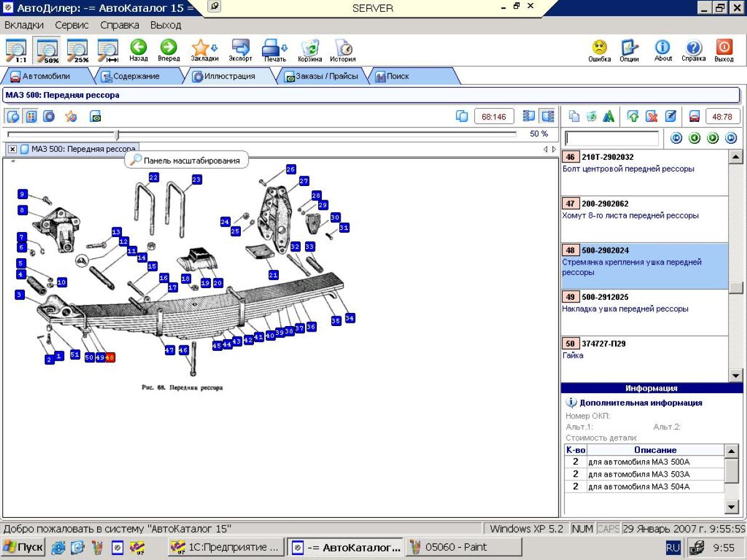Click the green eye icon in illustration toolbar
The image size is (747, 560).
(95, 116)
